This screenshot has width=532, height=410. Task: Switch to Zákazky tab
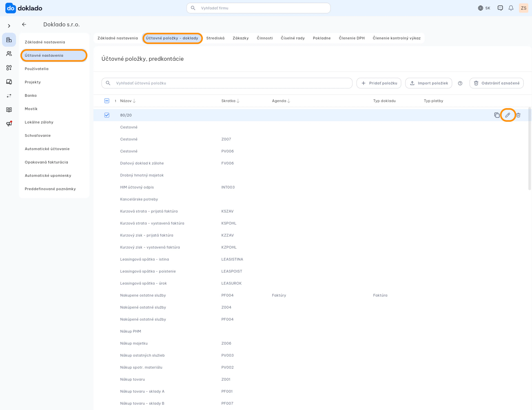pos(241,38)
